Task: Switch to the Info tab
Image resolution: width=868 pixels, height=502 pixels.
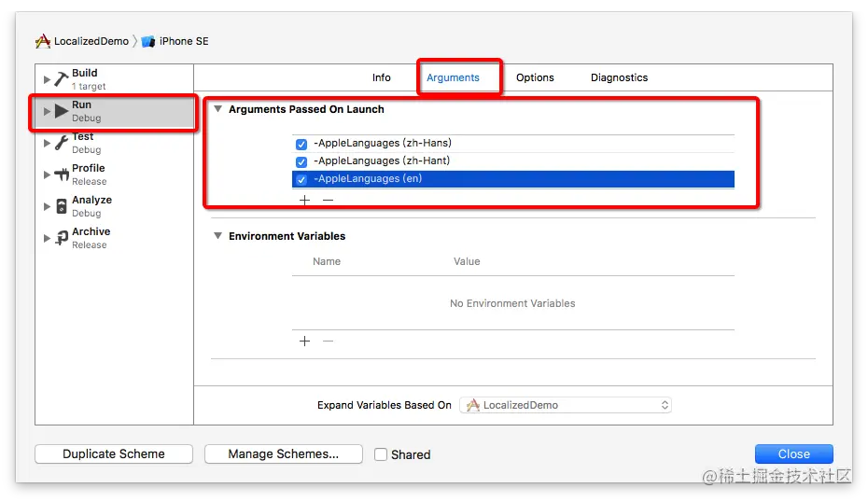Action: (x=382, y=77)
